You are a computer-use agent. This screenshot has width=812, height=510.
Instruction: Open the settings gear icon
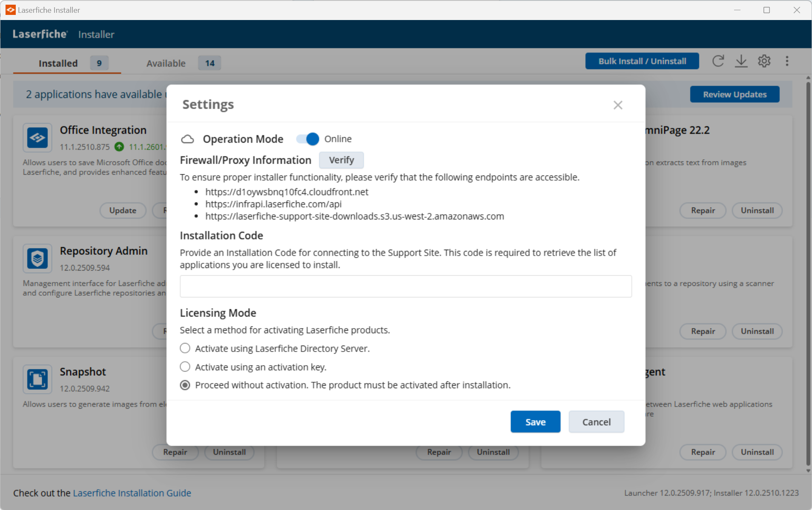pyautogui.click(x=764, y=61)
